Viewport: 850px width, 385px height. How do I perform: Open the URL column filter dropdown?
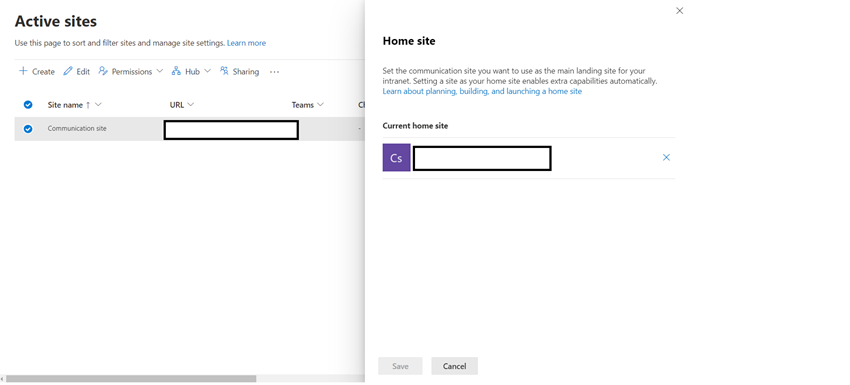pyautogui.click(x=190, y=105)
